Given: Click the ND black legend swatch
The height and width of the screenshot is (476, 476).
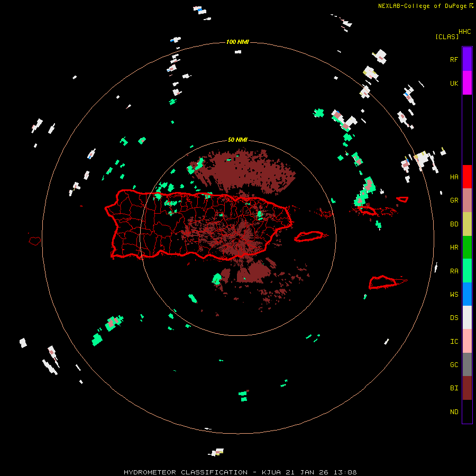Looking at the screenshot, I should 467,411.
